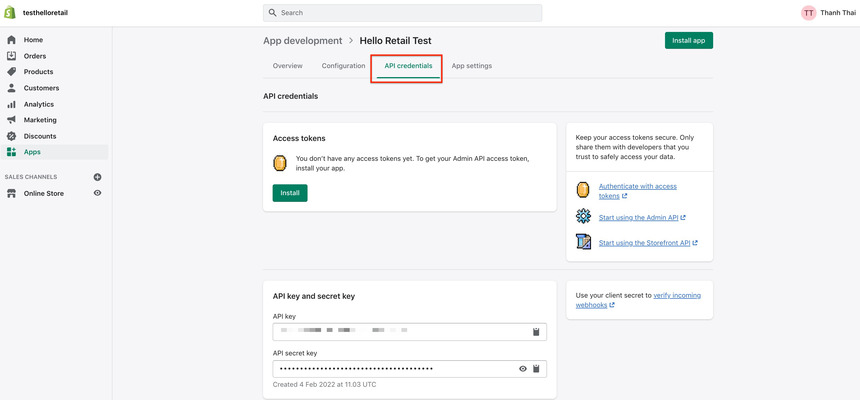
Task: Copy the API secret key with clipboard icon
Action: pyautogui.click(x=536, y=369)
